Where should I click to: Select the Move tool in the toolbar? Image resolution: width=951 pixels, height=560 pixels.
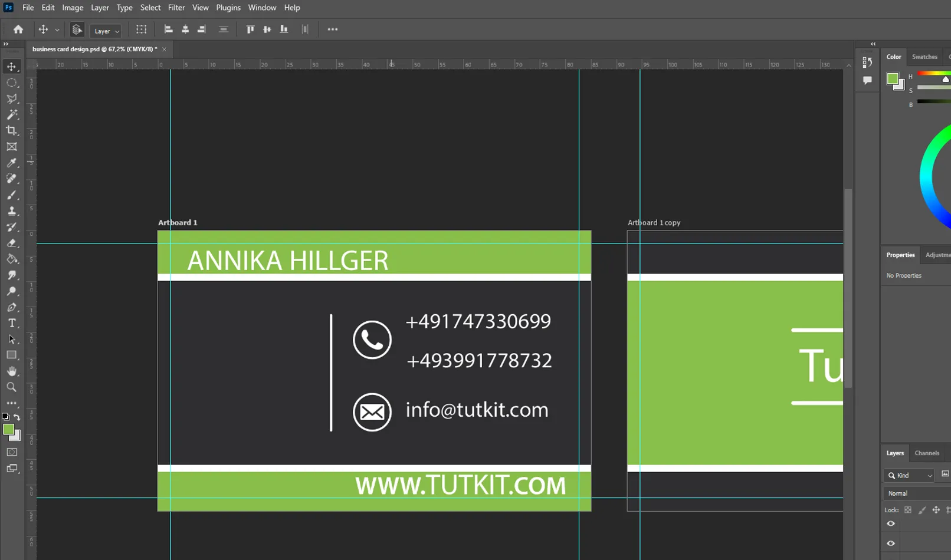12,67
